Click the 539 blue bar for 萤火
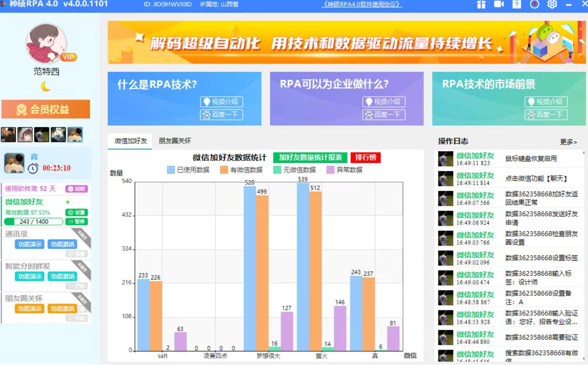This screenshot has height=365, width=588. (303, 267)
